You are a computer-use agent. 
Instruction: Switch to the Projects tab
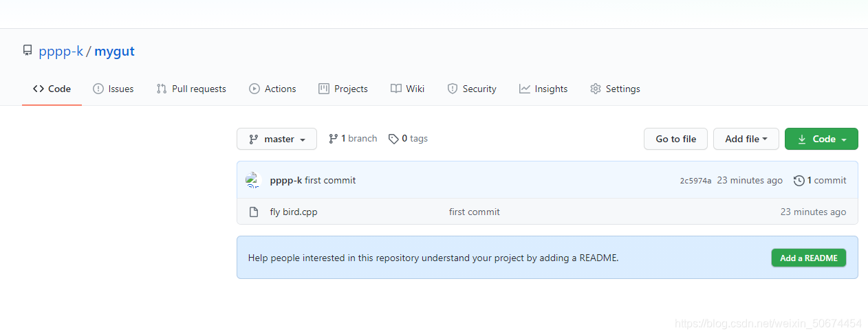pos(343,89)
